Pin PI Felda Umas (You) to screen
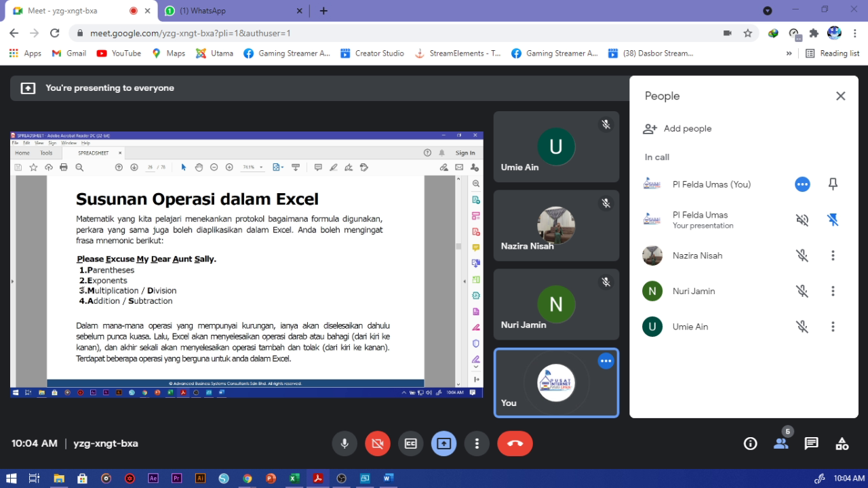Viewport: 868px width, 488px height. (833, 184)
